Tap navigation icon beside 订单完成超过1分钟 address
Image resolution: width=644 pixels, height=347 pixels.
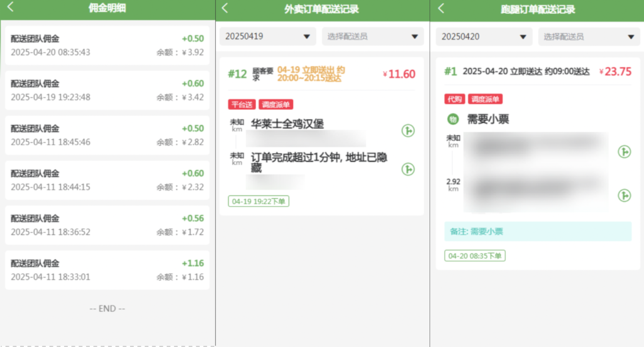(x=408, y=169)
